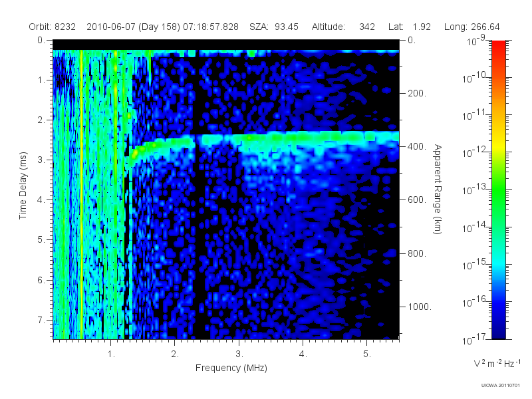Viewport: 532px width, 399px height.
Task: Click the '1.' tick on the frequency axis
Action: (x=111, y=354)
